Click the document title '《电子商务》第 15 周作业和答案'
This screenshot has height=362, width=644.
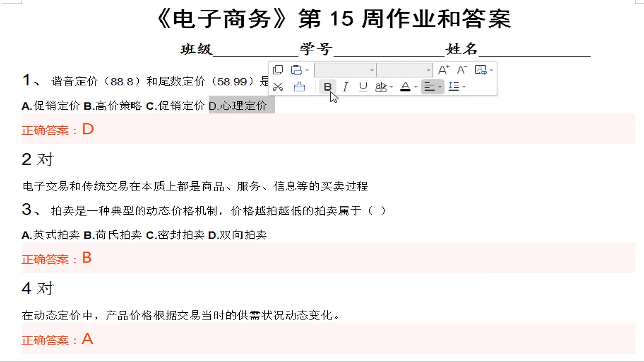333,19
